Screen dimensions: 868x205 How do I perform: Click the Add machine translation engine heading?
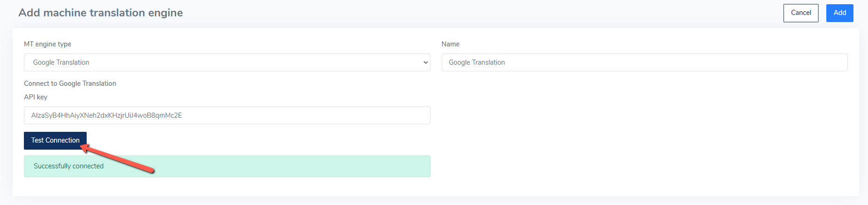tap(101, 13)
